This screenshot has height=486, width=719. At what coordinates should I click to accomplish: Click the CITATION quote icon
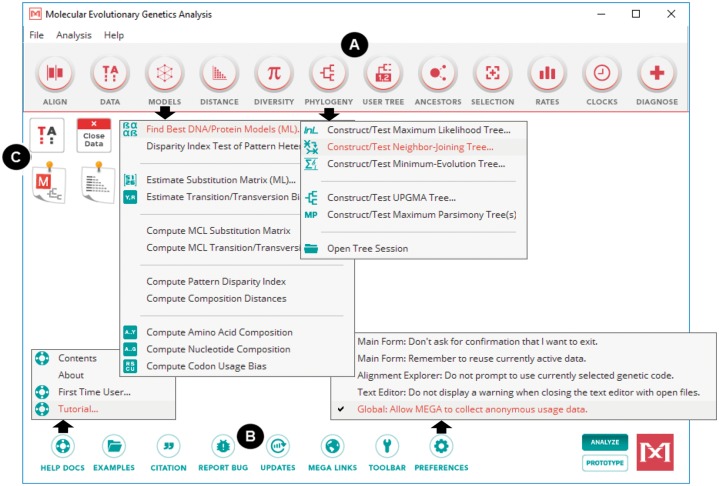pos(168,446)
